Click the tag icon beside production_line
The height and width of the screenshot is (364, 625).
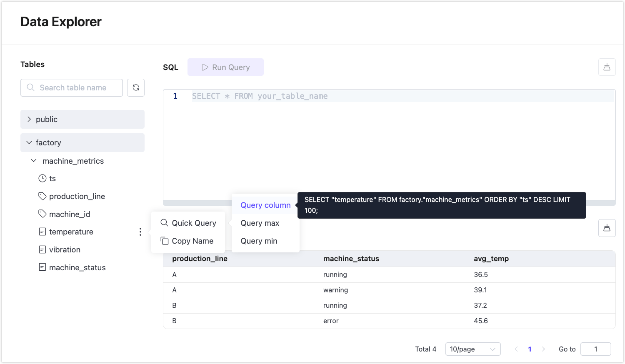(42, 196)
